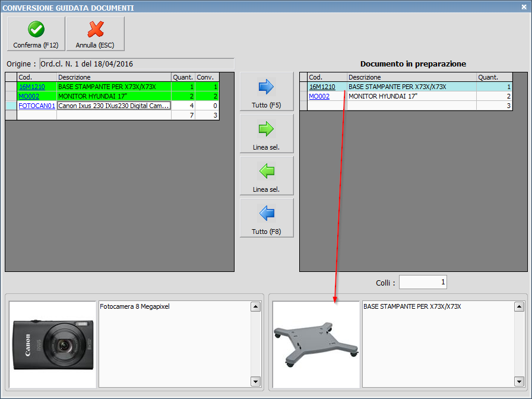The width and height of the screenshot is (532, 399).
Task: Open the MO002 link in Documento in preparazione
Action: click(x=319, y=96)
